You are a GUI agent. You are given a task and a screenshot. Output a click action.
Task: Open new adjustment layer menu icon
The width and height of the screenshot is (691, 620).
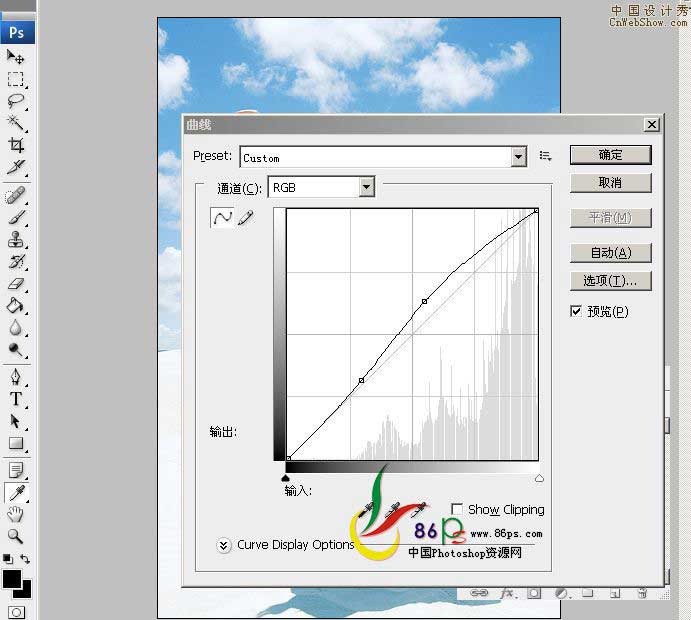[561, 594]
